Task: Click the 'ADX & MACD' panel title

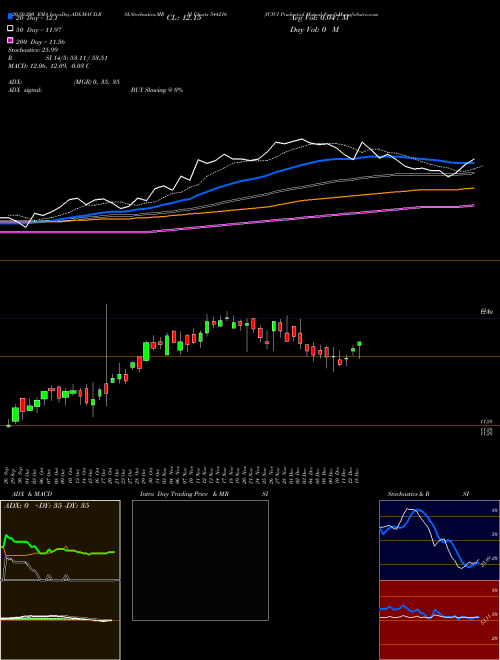Action: (32, 494)
